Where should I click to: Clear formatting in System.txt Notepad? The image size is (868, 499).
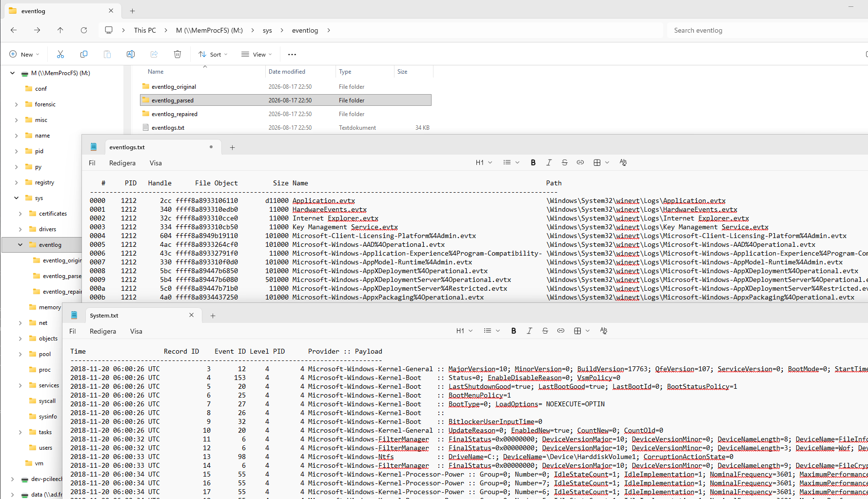(603, 331)
